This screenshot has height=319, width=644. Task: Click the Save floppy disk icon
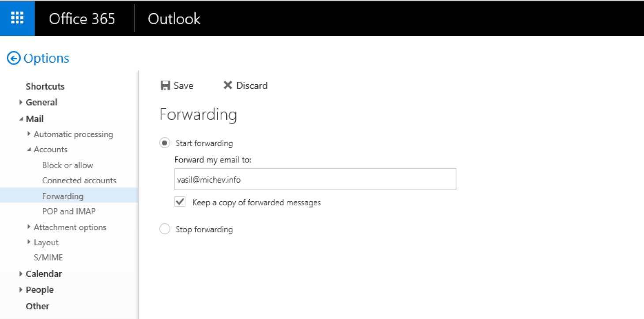[166, 86]
